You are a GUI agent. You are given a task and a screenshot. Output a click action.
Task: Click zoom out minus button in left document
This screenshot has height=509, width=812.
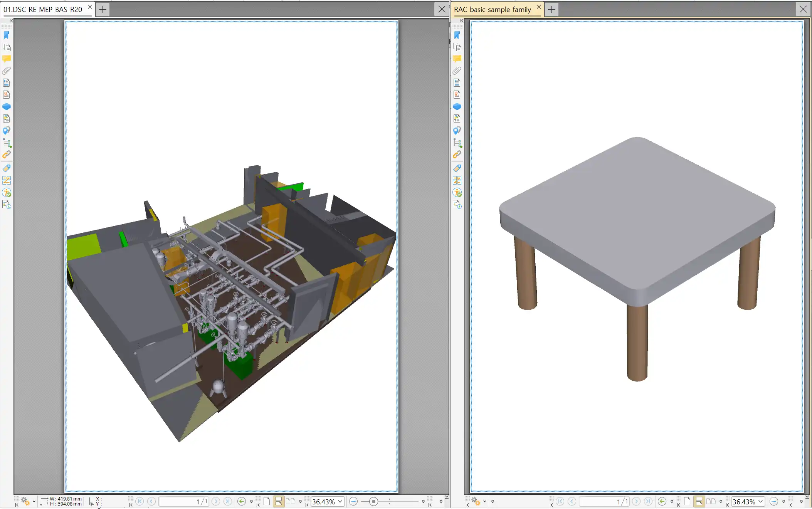click(x=353, y=501)
